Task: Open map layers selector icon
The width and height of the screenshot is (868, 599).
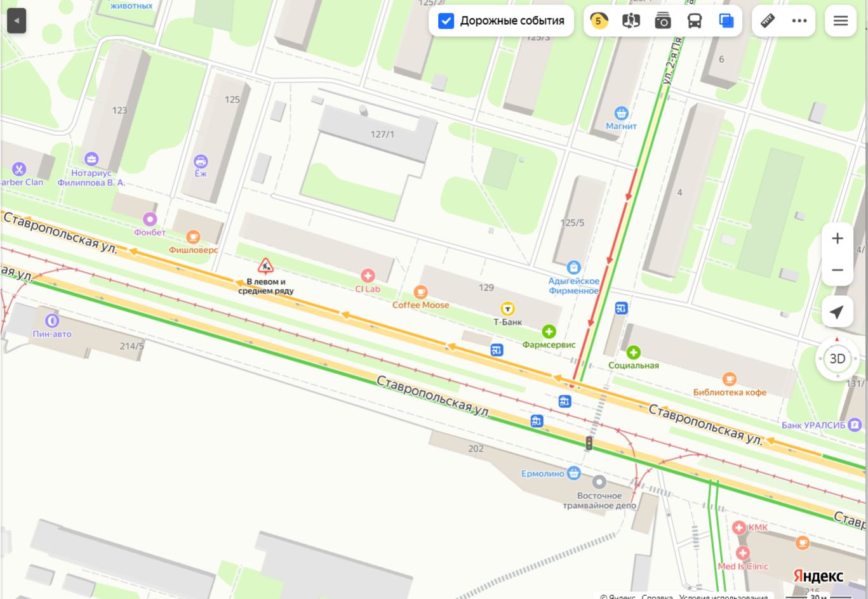Action: pos(726,21)
